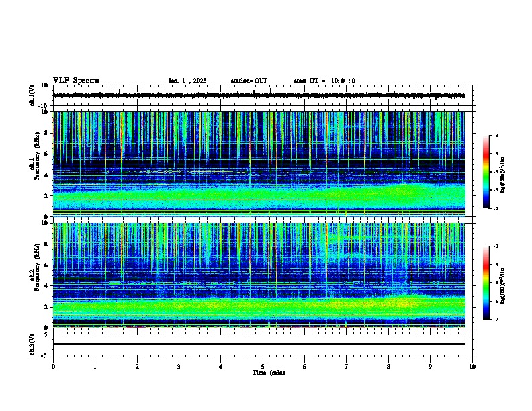Image resolution: width=532 pixels, height=411 pixels.
Task: Click the "-3" label on ch.2 color bar
Action: (495, 246)
